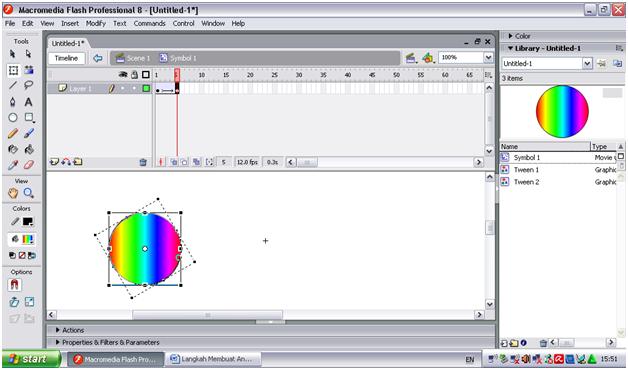Click the stroke color black swatch
628x370 pixels.
28,221
